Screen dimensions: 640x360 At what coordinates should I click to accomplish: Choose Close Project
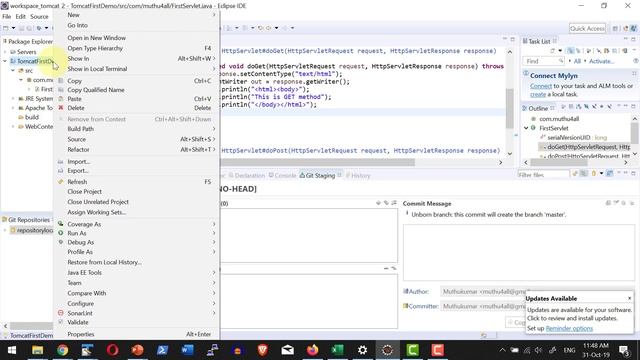[84, 191]
